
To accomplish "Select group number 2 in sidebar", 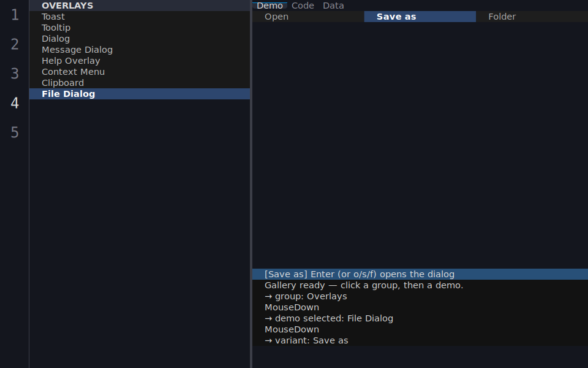I will [x=15, y=44].
